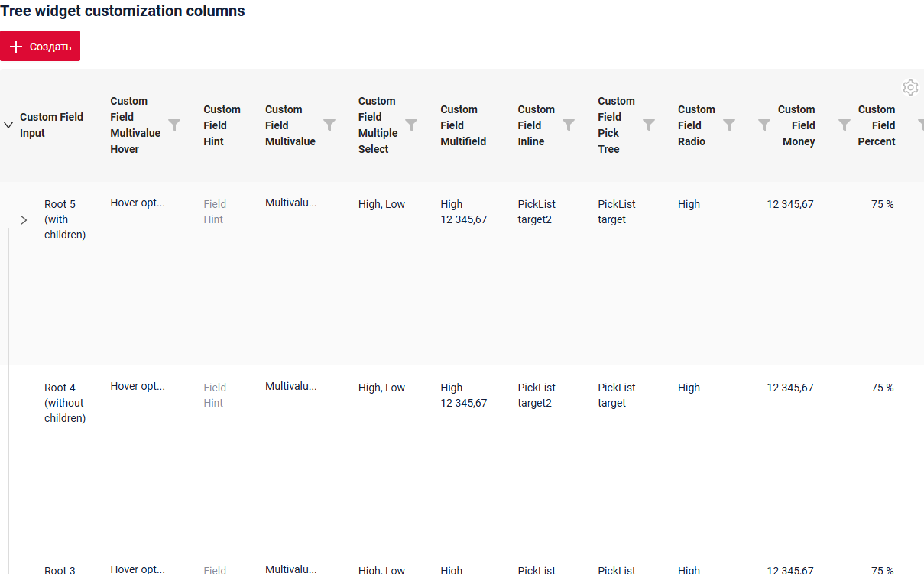Click the Создать button
The image size is (924, 574).
click(x=40, y=47)
